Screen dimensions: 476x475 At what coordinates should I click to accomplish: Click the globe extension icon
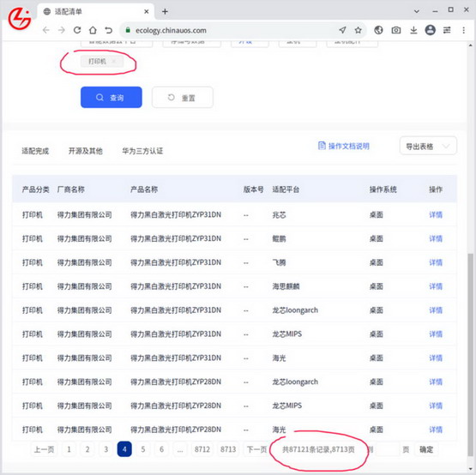point(378,30)
